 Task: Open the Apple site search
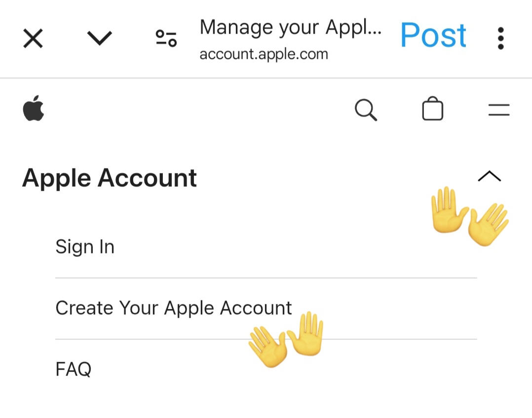(x=366, y=109)
